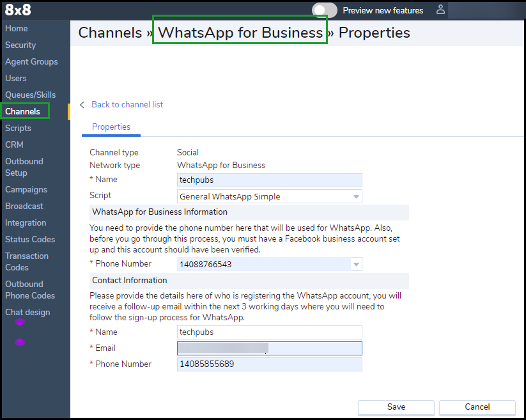Click Back to channel list link
Image resolution: width=526 pixels, height=420 pixels.
tap(127, 105)
